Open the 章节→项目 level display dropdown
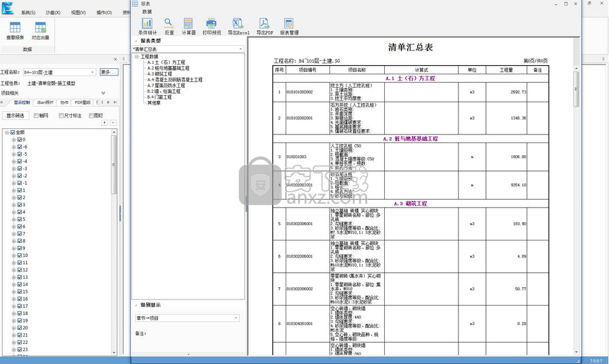Viewport: 609px width, 364px height. (236, 318)
